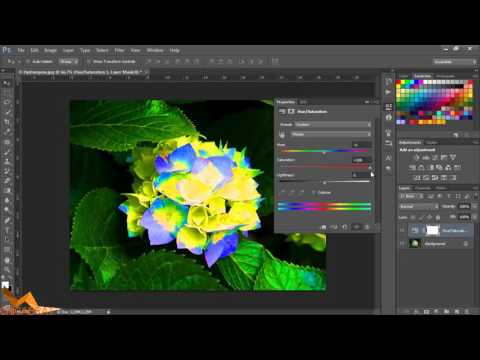480x360 pixels.
Task: Click Add layer mask icon in Layers
Action: pyautogui.click(x=427, y=311)
